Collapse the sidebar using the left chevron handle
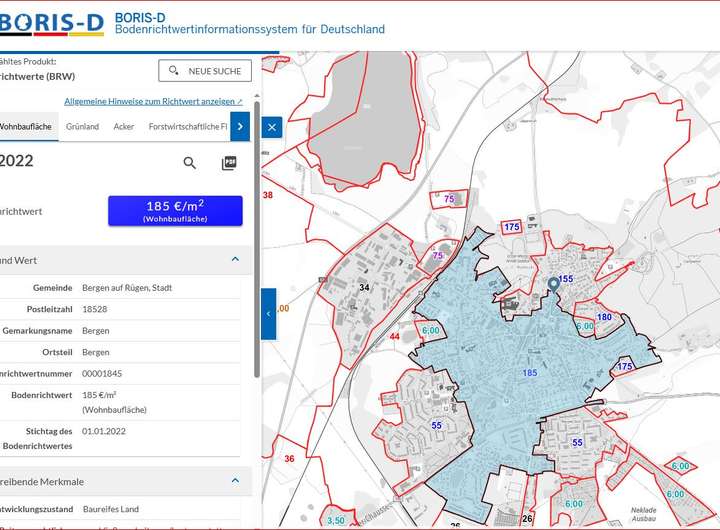 269,314
